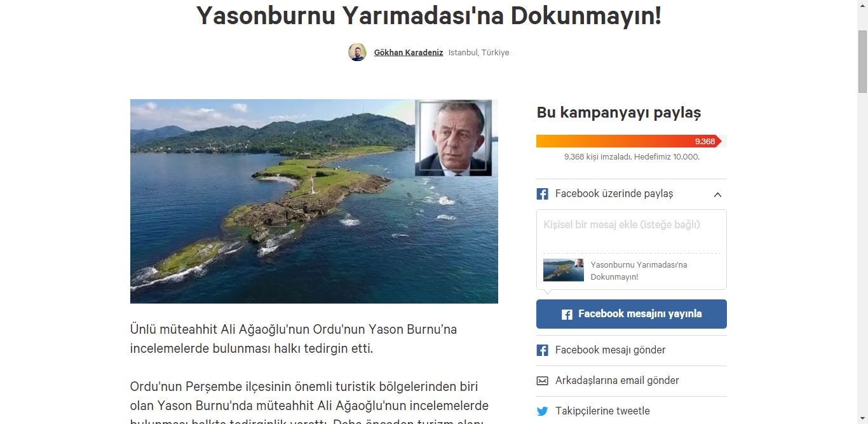Click the scrollbar up arrow
The width and height of the screenshot is (868, 424).
(x=862, y=5)
